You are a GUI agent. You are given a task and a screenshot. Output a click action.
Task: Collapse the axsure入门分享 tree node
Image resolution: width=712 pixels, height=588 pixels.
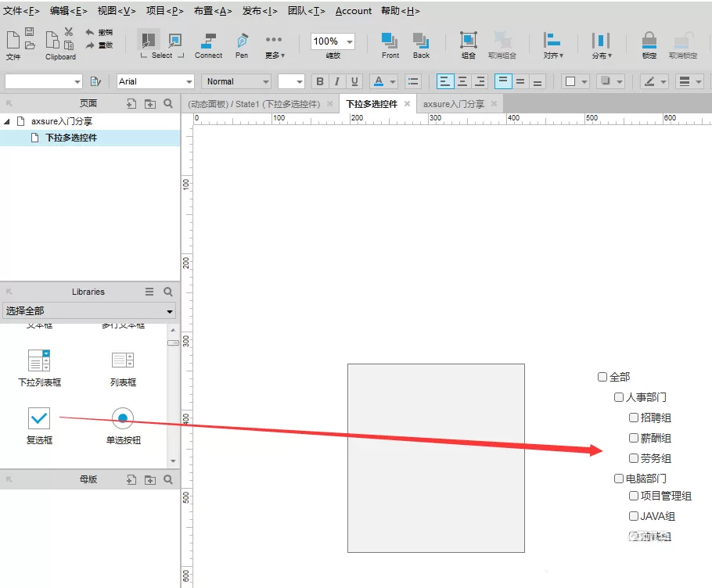pos(6,122)
